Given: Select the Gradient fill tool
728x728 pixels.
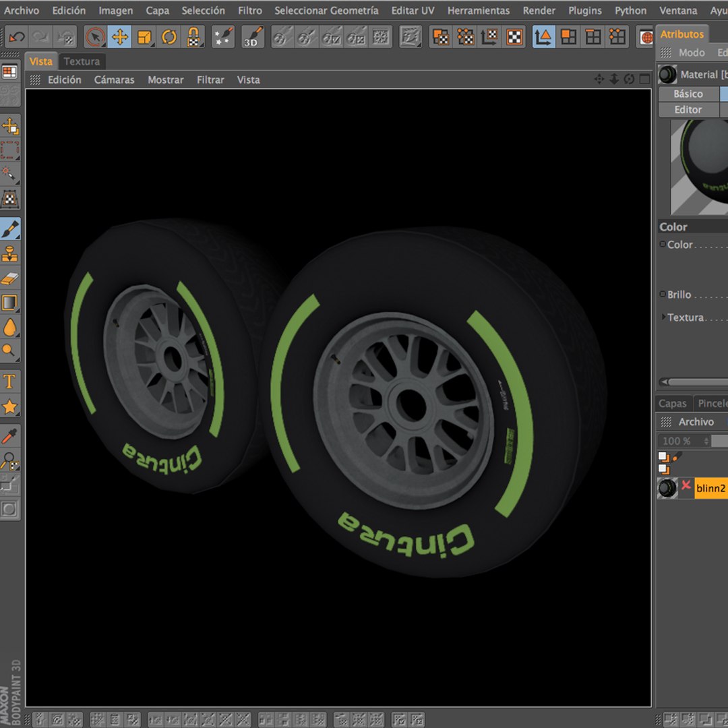Looking at the screenshot, I should pyautogui.click(x=9, y=302).
